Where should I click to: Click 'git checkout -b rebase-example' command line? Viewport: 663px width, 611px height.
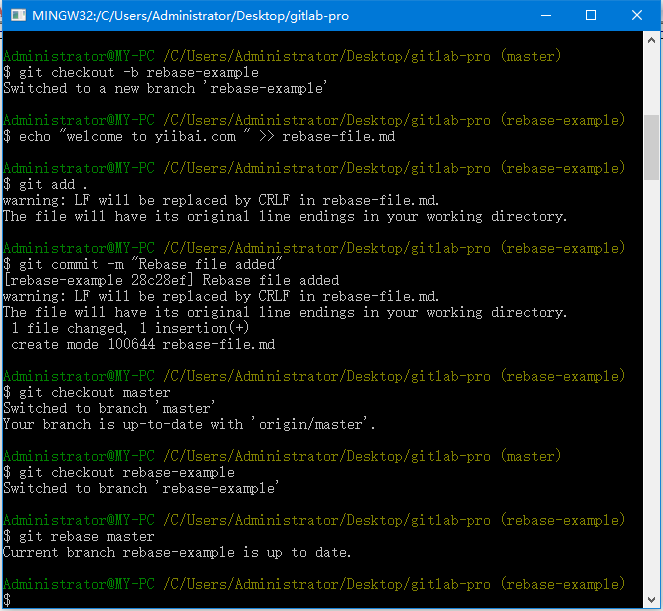click(x=131, y=72)
